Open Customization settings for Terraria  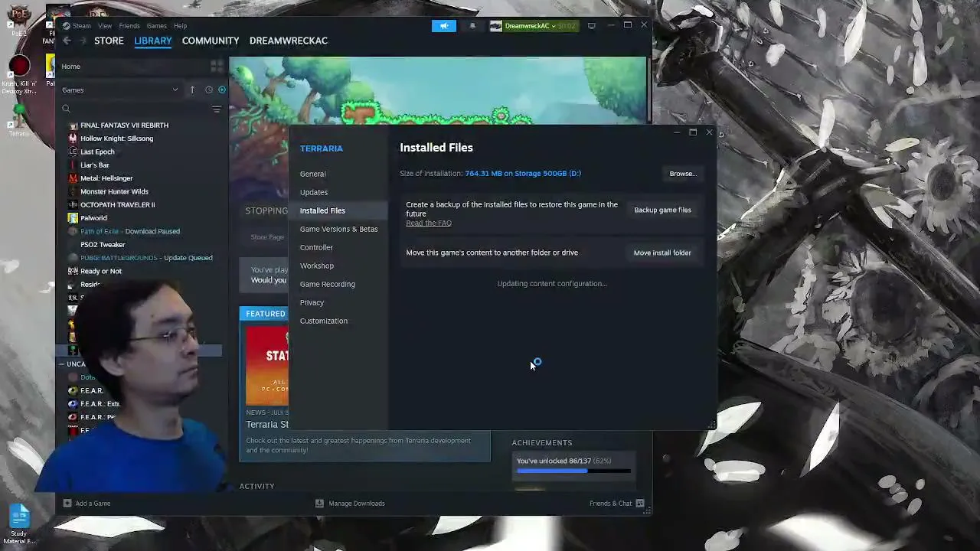point(324,321)
